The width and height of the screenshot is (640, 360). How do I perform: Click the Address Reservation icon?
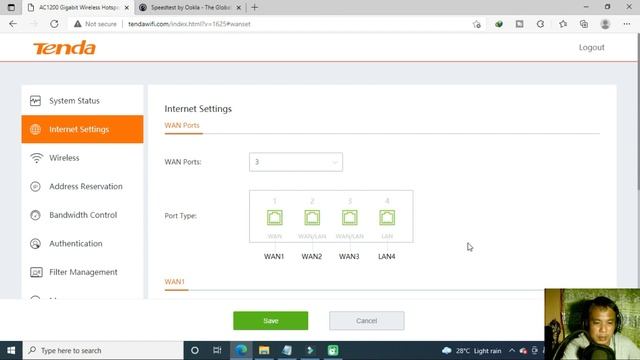tap(36, 187)
